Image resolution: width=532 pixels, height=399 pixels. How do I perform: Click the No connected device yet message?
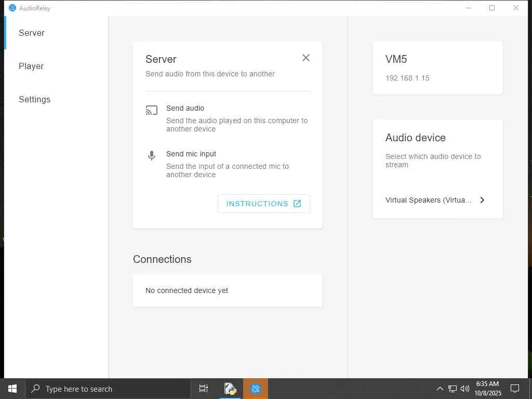click(x=187, y=290)
